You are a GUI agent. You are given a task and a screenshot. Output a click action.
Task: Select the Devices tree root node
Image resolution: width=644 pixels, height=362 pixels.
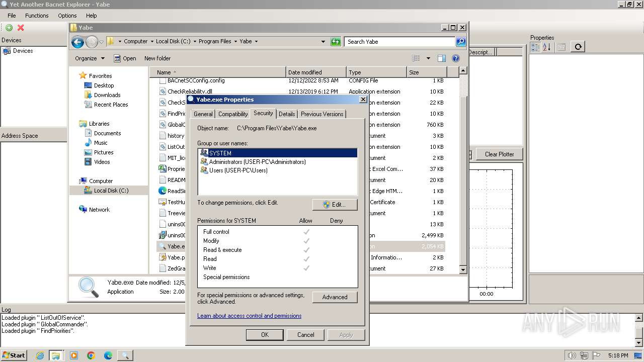click(23, 51)
